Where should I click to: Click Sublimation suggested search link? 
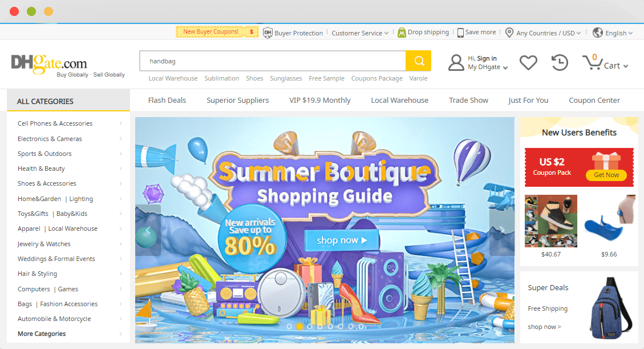click(x=222, y=78)
